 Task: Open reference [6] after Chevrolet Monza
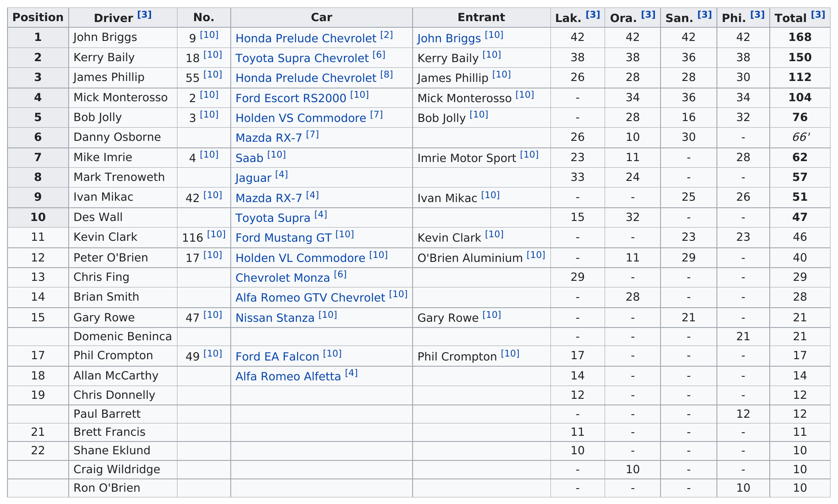tap(340, 274)
